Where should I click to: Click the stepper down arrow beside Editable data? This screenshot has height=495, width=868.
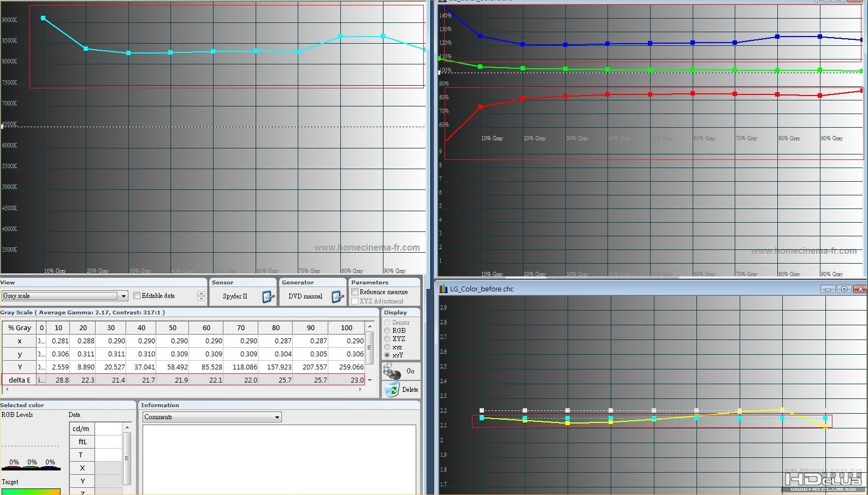pos(201,299)
